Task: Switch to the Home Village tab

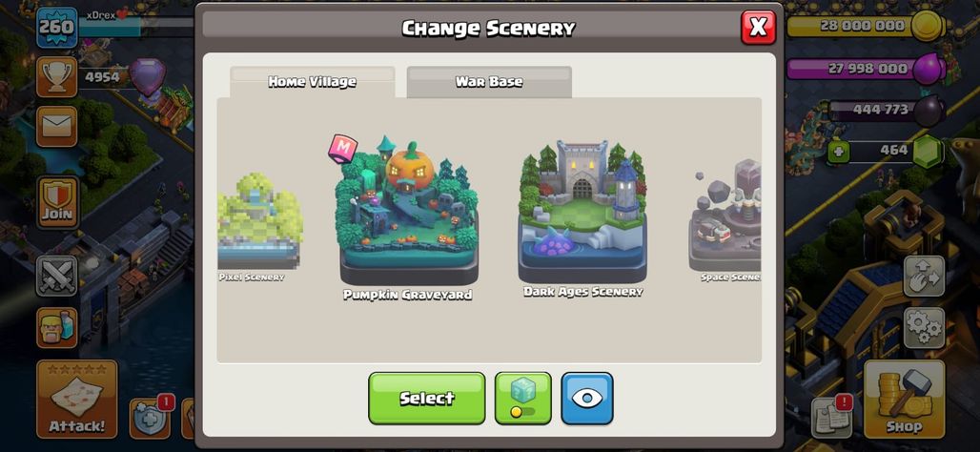Action: pos(312,82)
